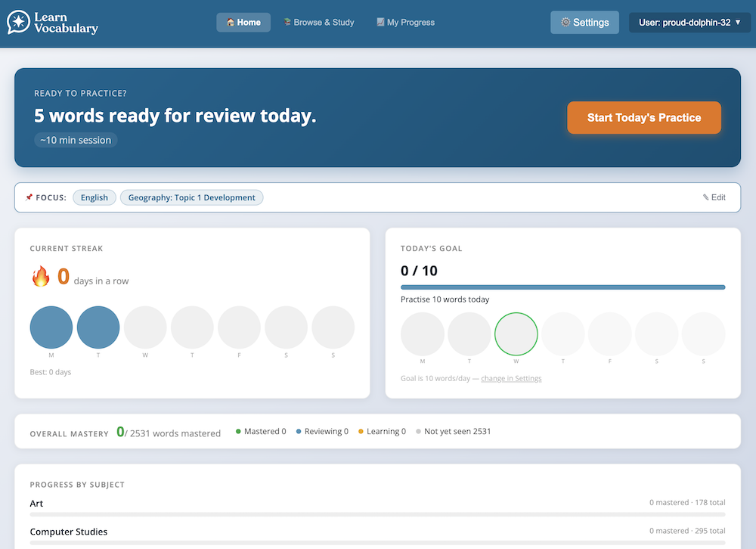Viewport: 756px width, 549px height.
Task: Click the flame streak icon
Action: pyautogui.click(x=40, y=277)
